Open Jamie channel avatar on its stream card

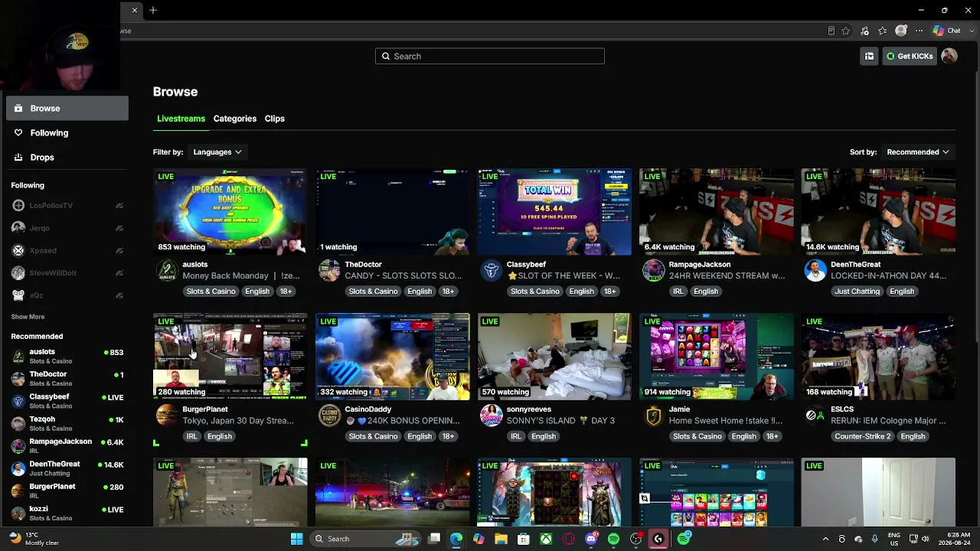pyautogui.click(x=653, y=416)
